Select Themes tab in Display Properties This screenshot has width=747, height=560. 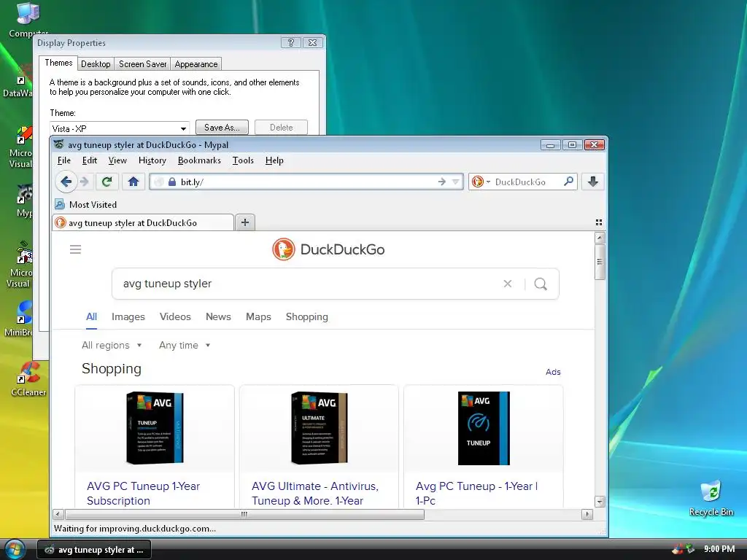[58, 63]
